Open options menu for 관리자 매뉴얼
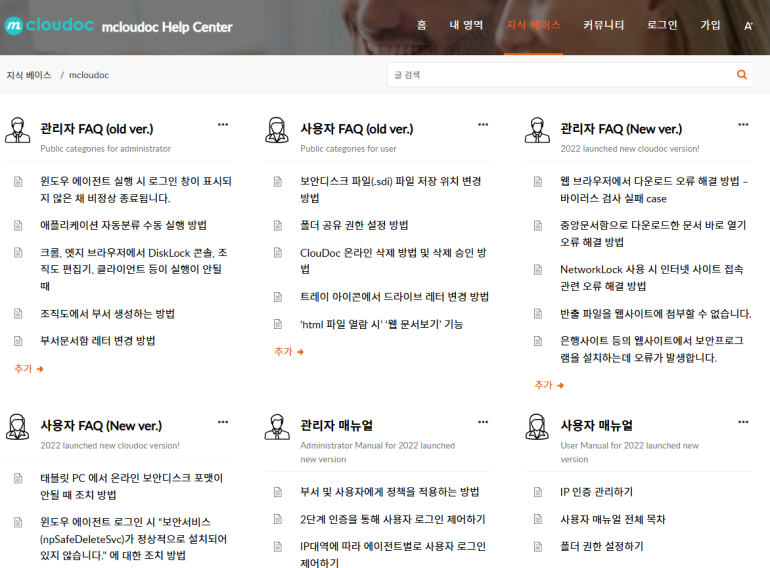This screenshot has height=568, width=770. pyautogui.click(x=483, y=422)
